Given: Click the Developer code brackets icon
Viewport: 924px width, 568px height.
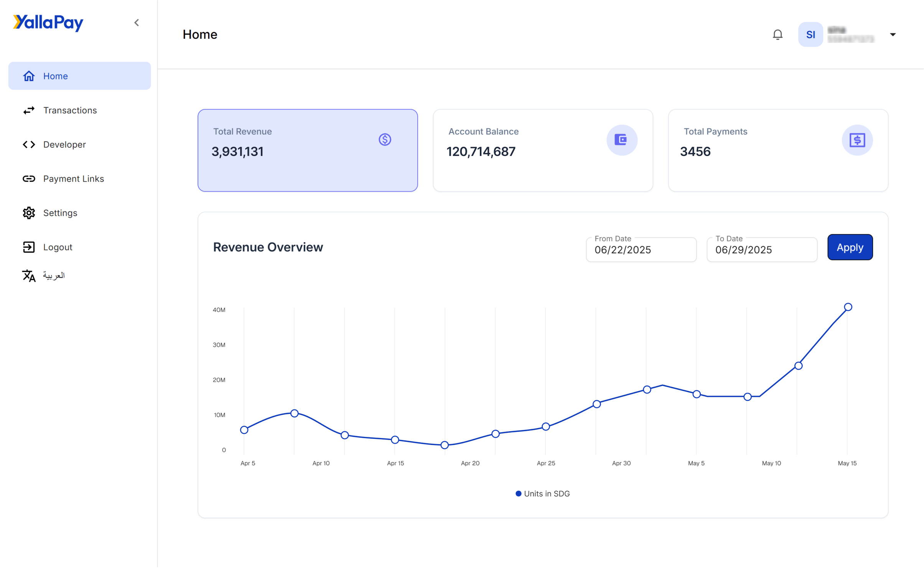Looking at the screenshot, I should tap(29, 144).
